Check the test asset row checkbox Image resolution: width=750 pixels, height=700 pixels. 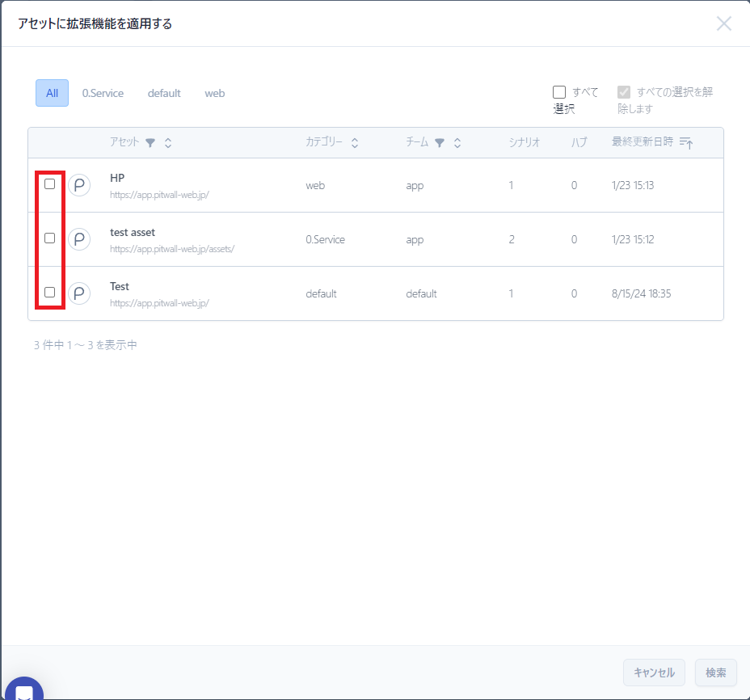(50, 238)
